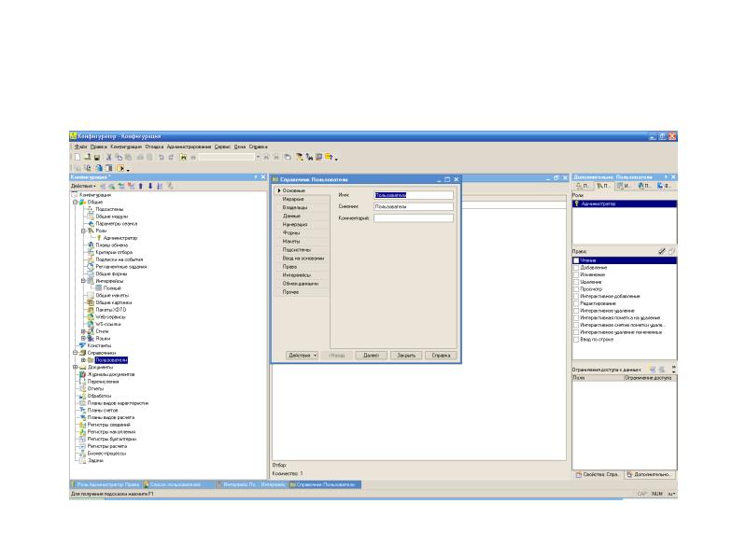Viewport: 747px width, 560px height.
Task: Open the Файл menu
Action: point(80,147)
